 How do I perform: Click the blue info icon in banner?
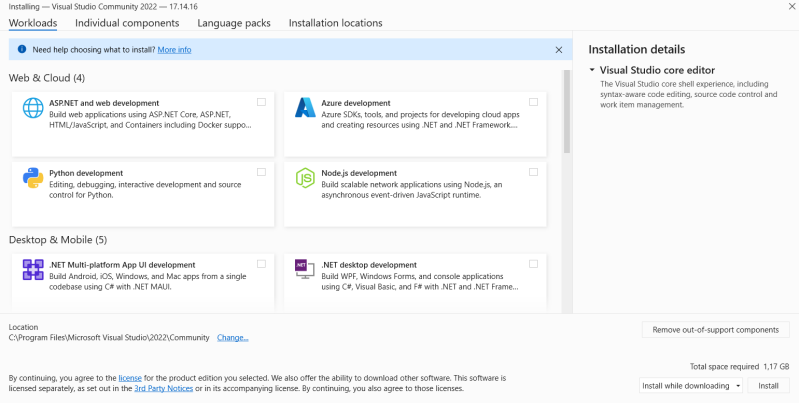click(21, 49)
